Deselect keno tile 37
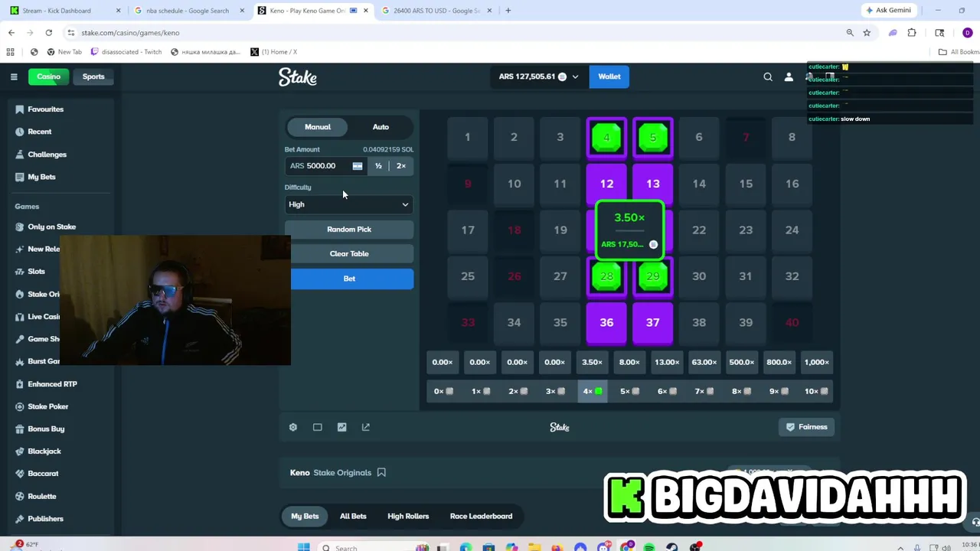The image size is (980, 551). [x=653, y=323]
